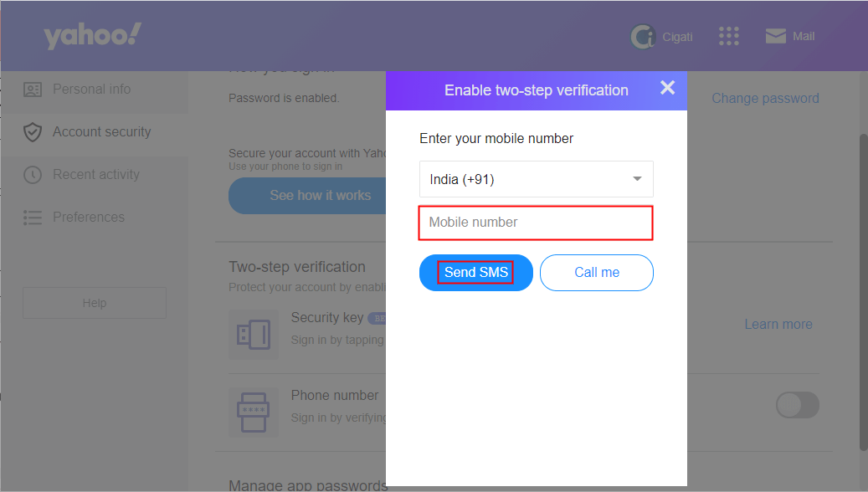The image size is (868, 492).
Task: Click the Account security shield icon
Action: click(x=32, y=131)
